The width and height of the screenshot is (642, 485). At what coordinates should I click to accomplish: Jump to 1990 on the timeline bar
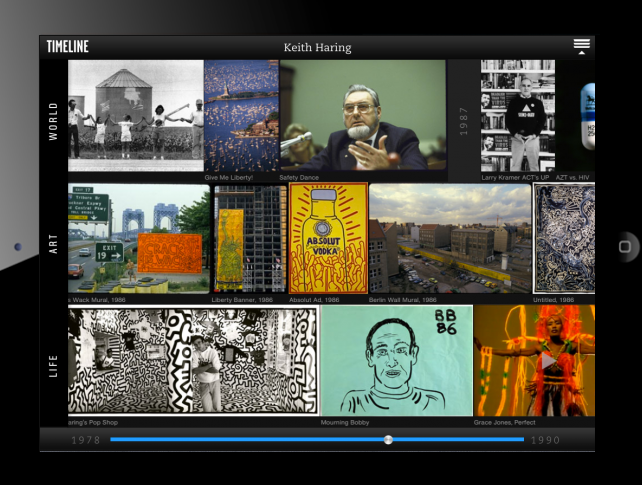pyautogui.click(x=545, y=440)
